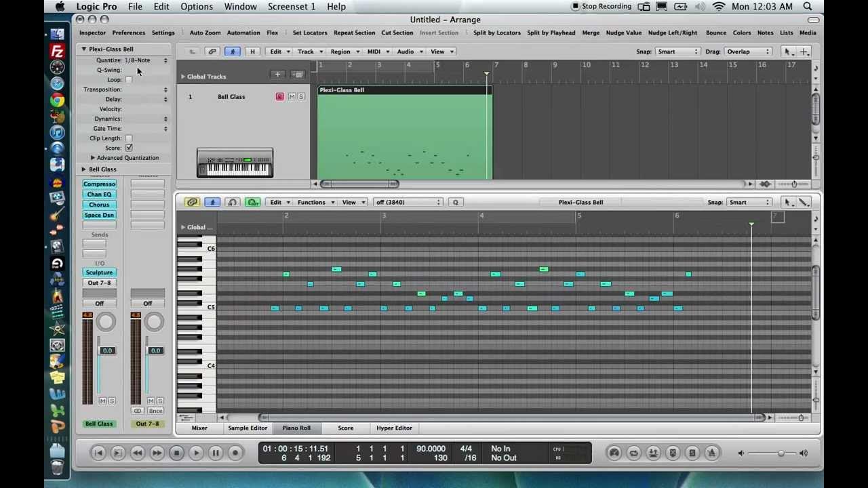Go to beginning using transport button
Screen dimensions: 868x488
click(x=98, y=453)
